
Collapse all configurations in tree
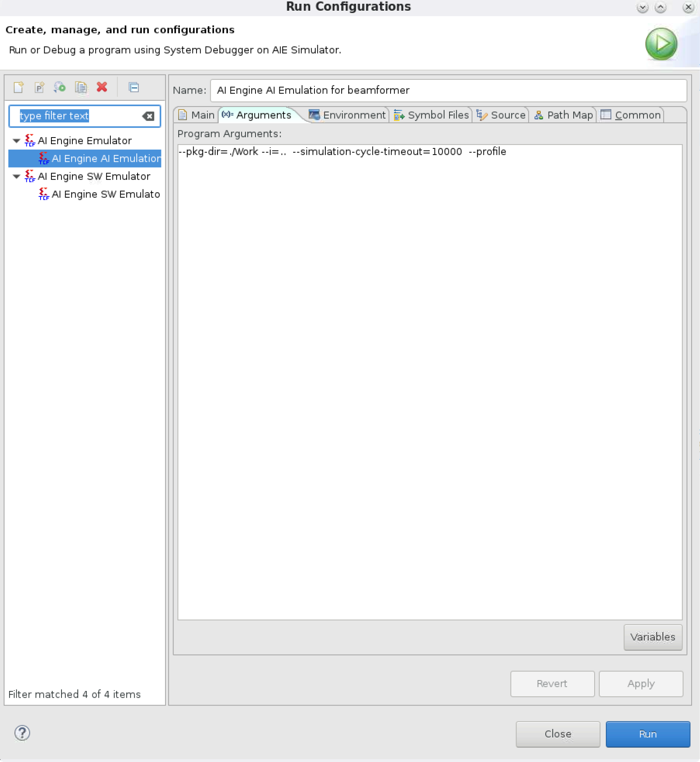134,87
